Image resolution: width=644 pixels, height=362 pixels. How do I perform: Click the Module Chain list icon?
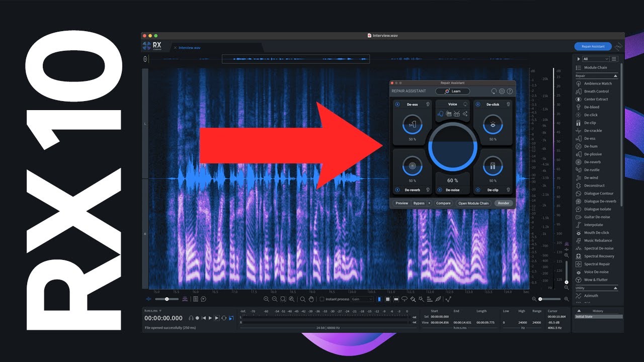click(579, 67)
